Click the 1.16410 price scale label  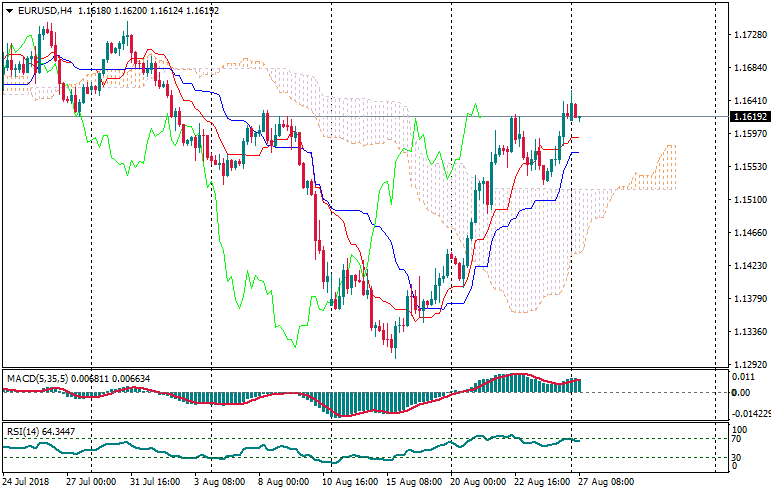pos(749,101)
